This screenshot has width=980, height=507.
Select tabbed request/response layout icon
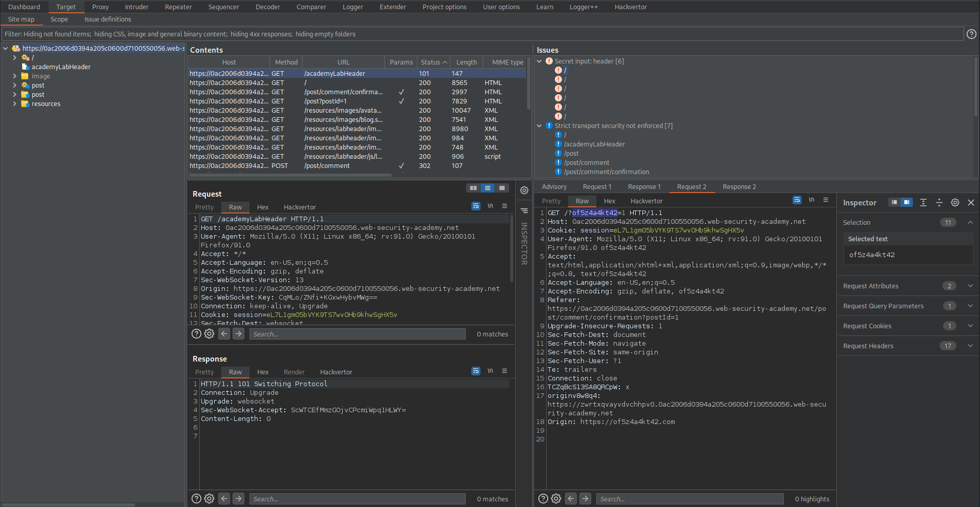click(x=502, y=188)
